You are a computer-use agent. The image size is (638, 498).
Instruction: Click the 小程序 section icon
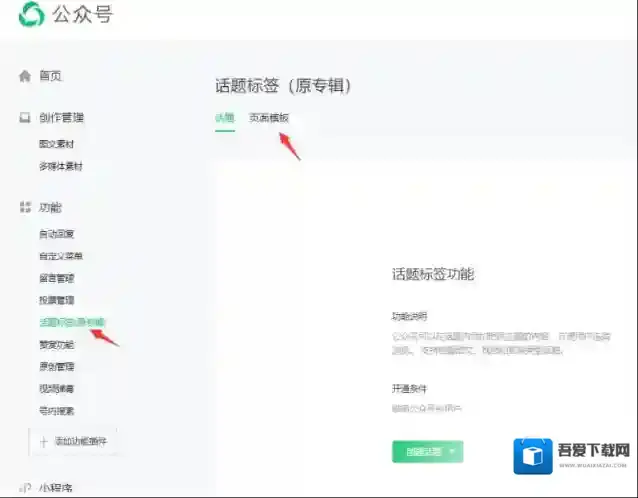pos(25,487)
